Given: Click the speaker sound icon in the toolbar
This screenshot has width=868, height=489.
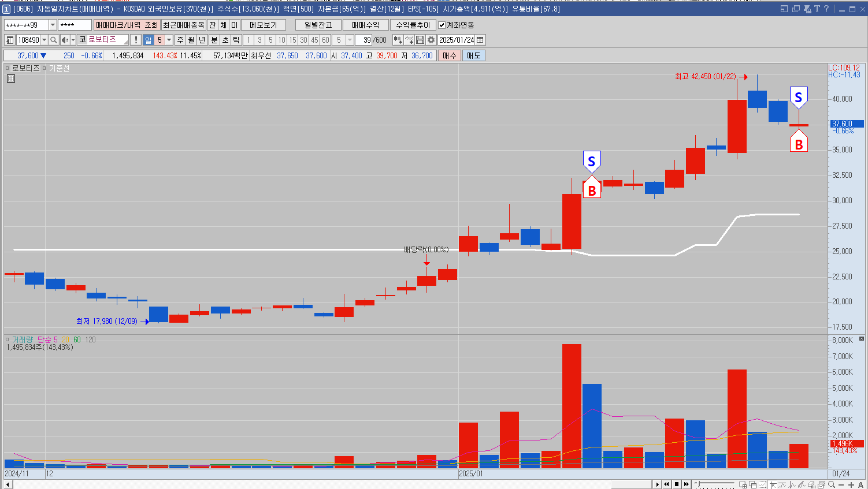Looking at the screenshot, I should [65, 40].
